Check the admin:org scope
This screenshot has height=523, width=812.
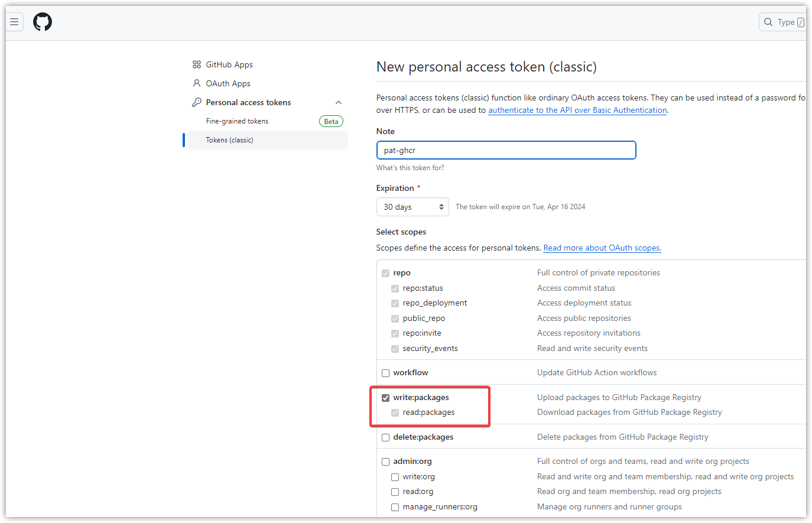coord(385,461)
